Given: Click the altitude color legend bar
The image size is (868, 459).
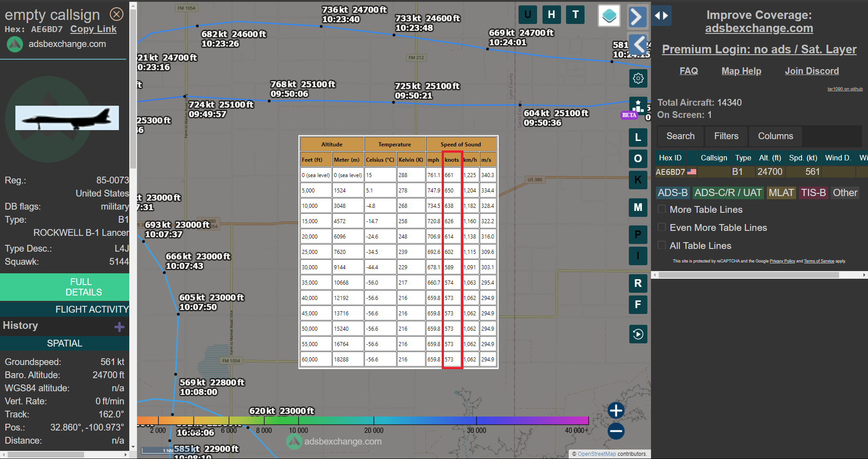Looking at the screenshot, I should tap(363, 421).
